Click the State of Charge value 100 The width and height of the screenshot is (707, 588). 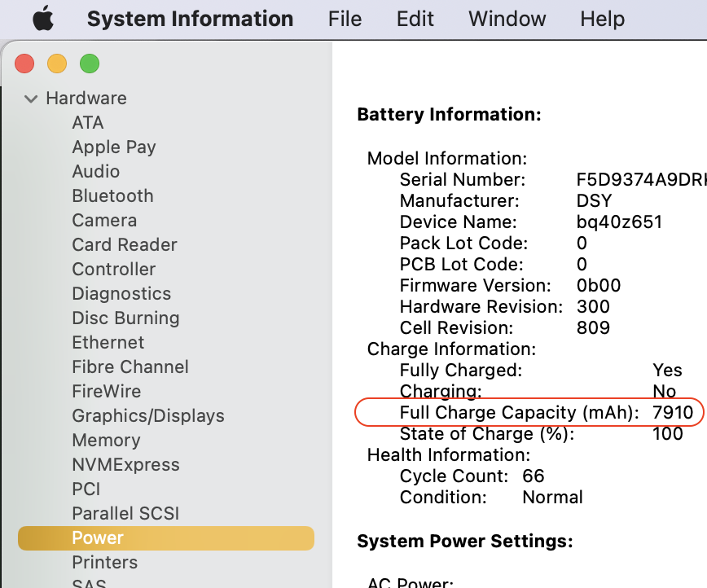(668, 434)
